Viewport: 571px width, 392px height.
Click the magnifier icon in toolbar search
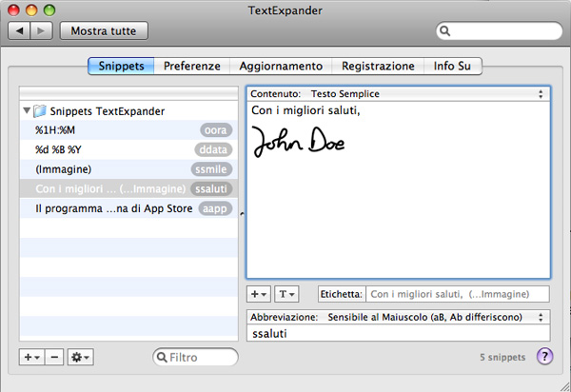(445, 31)
